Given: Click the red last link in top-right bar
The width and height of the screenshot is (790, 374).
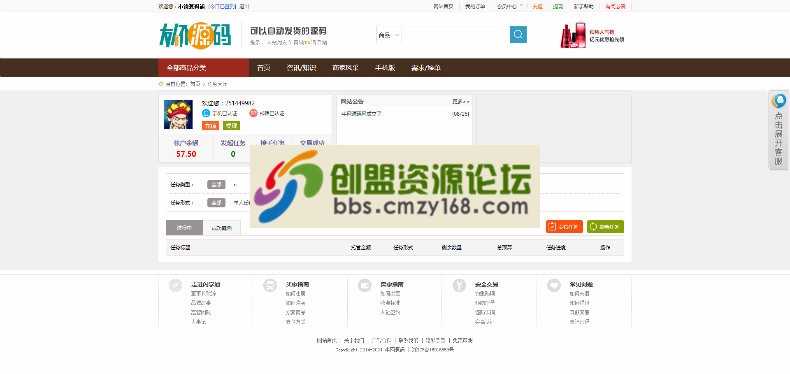Looking at the screenshot, I should point(615,7).
